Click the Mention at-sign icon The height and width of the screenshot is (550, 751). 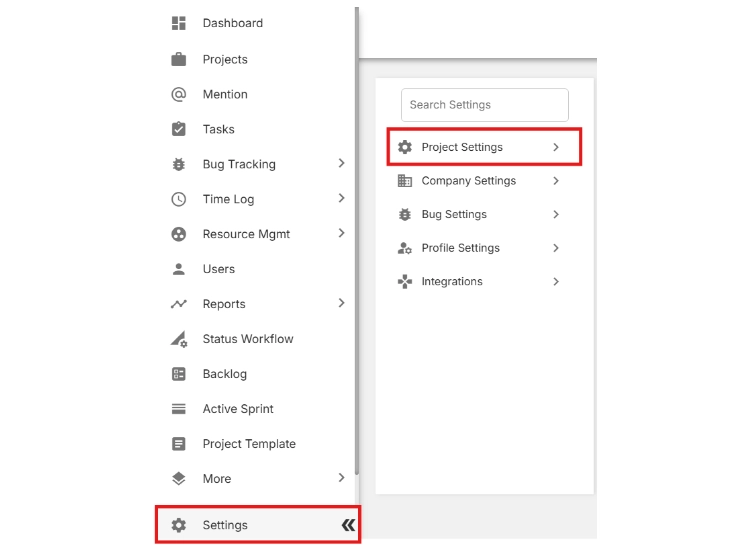[179, 94]
